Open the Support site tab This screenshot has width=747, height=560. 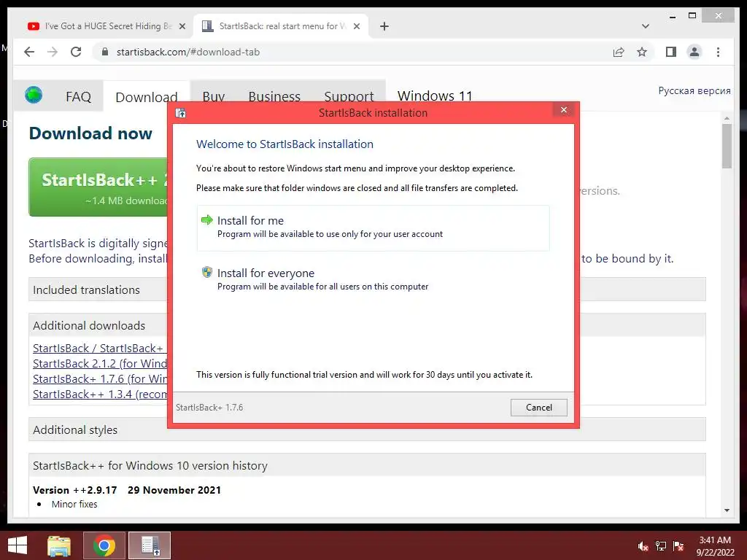click(349, 97)
